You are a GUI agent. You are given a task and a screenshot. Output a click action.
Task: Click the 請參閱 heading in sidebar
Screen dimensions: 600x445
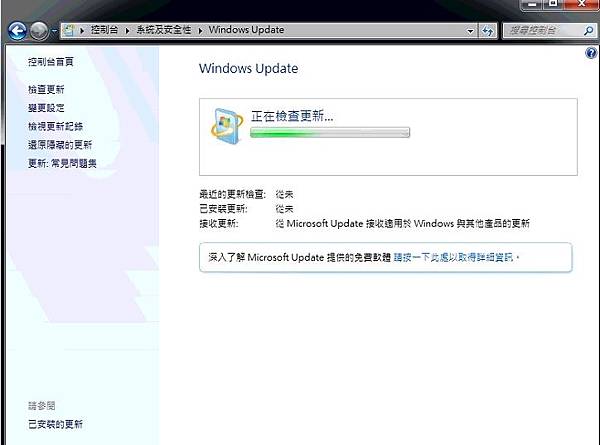pyautogui.click(x=41, y=406)
